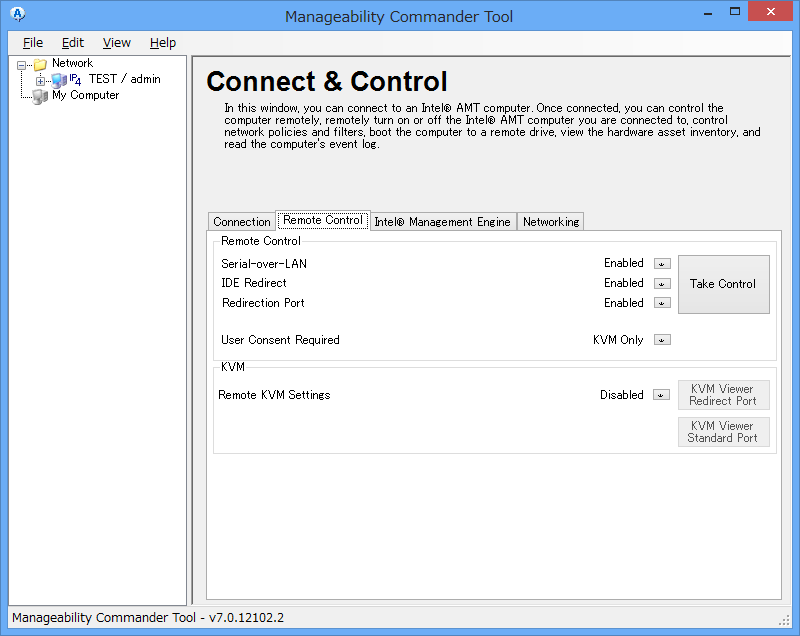Click the window resize grip in the status bar
This screenshot has width=800, height=636.
(784, 620)
